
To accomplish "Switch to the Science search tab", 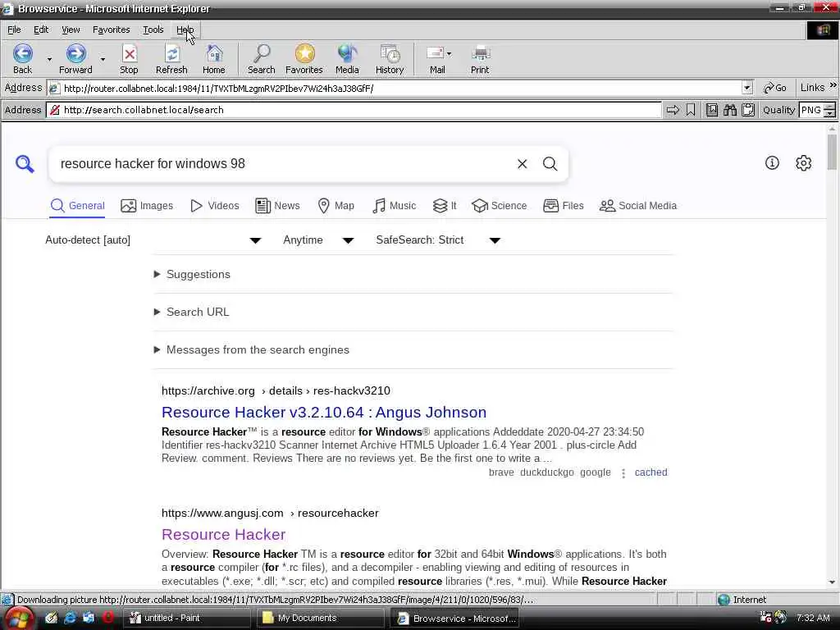I will [499, 206].
